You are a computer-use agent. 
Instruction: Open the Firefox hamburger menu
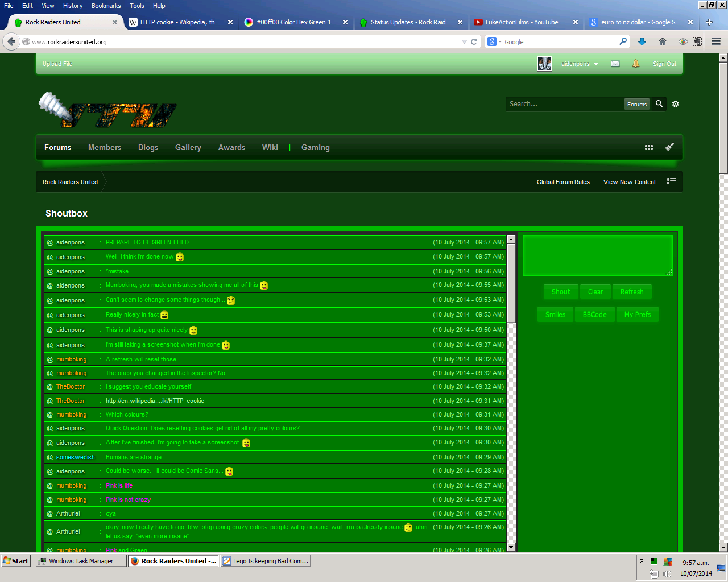point(716,41)
